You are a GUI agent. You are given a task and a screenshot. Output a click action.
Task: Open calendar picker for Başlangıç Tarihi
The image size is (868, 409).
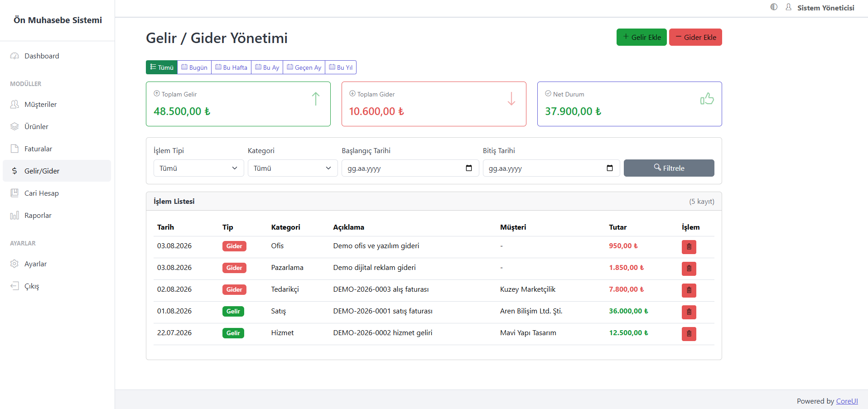tap(469, 168)
